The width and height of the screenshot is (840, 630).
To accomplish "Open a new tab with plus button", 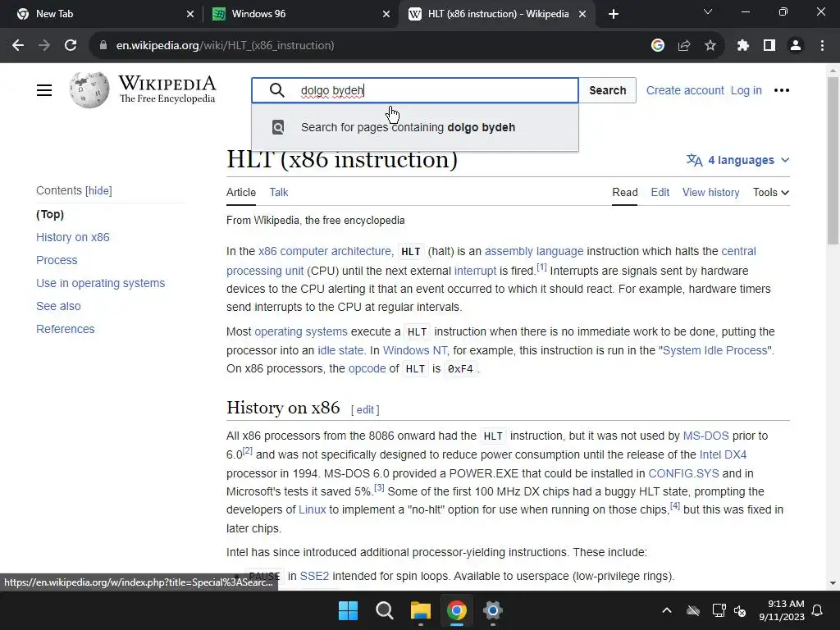I will point(614,14).
